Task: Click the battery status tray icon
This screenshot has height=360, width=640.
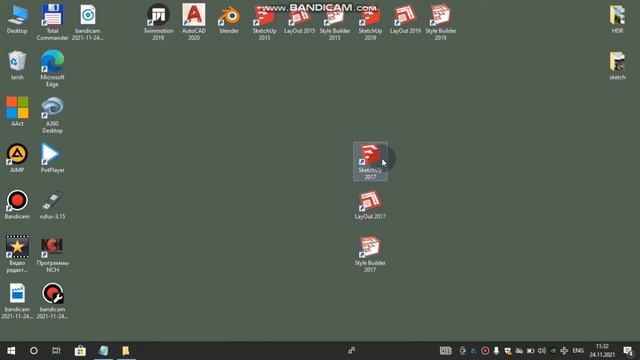Action: (x=530, y=351)
